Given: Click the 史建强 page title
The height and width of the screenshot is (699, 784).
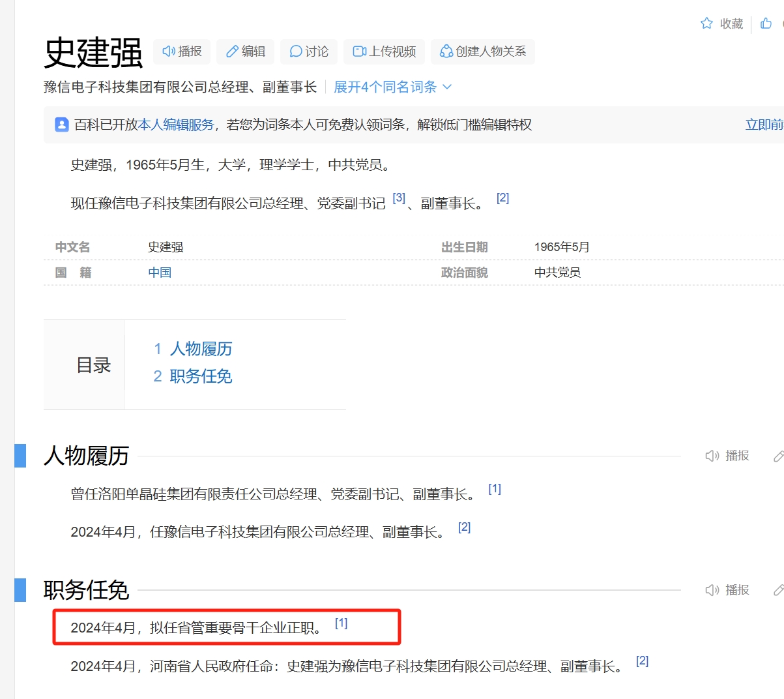Looking at the screenshot, I should [93, 53].
